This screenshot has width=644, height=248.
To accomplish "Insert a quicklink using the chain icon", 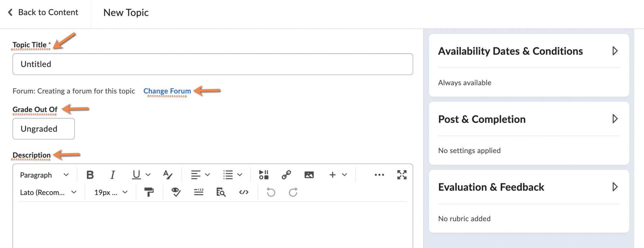I will click(x=286, y=175).
